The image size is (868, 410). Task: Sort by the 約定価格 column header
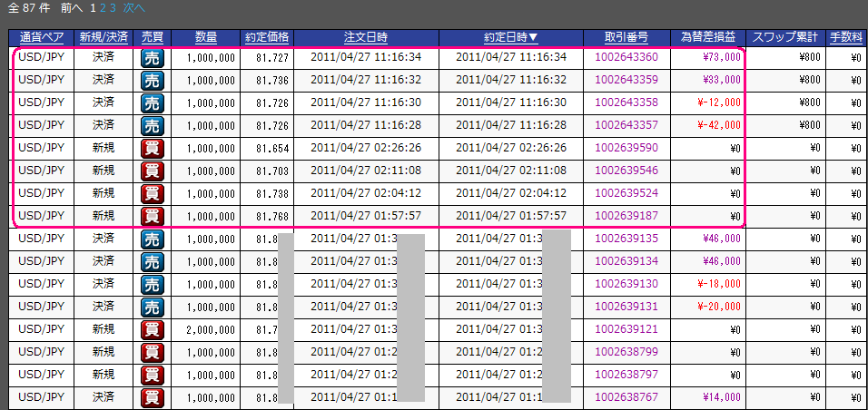click(267, 37)
